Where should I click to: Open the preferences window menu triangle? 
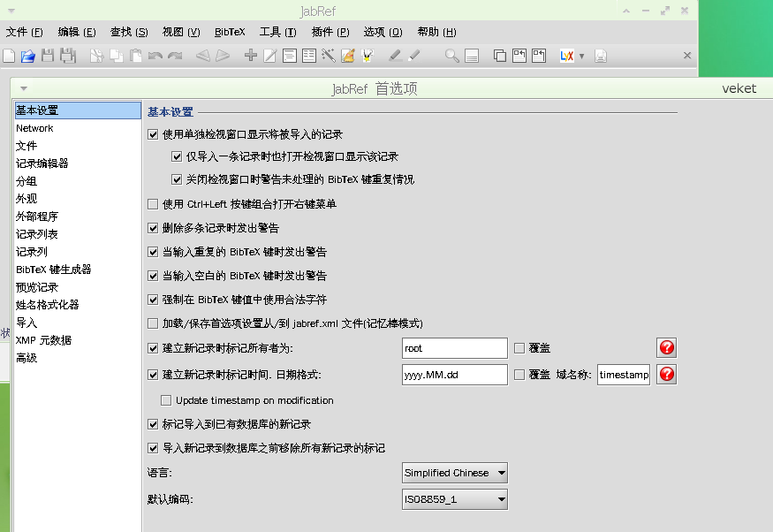click(x=24, y=88)
